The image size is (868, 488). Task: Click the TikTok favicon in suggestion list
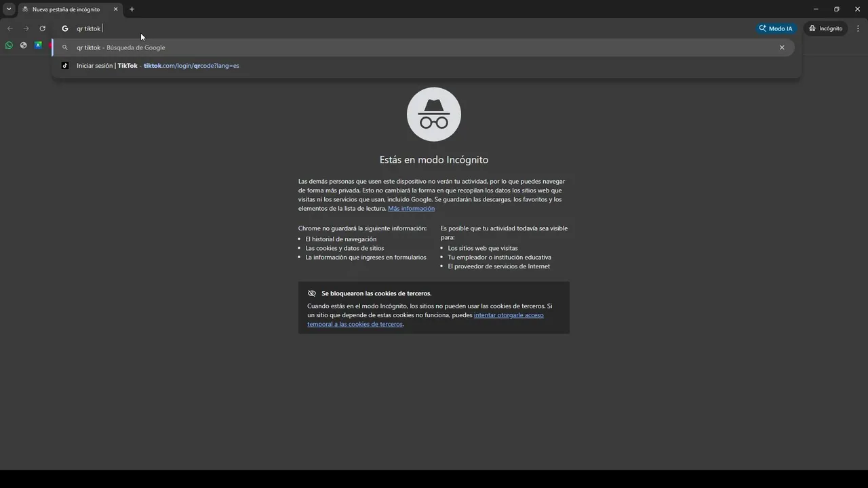coord(65,66)
